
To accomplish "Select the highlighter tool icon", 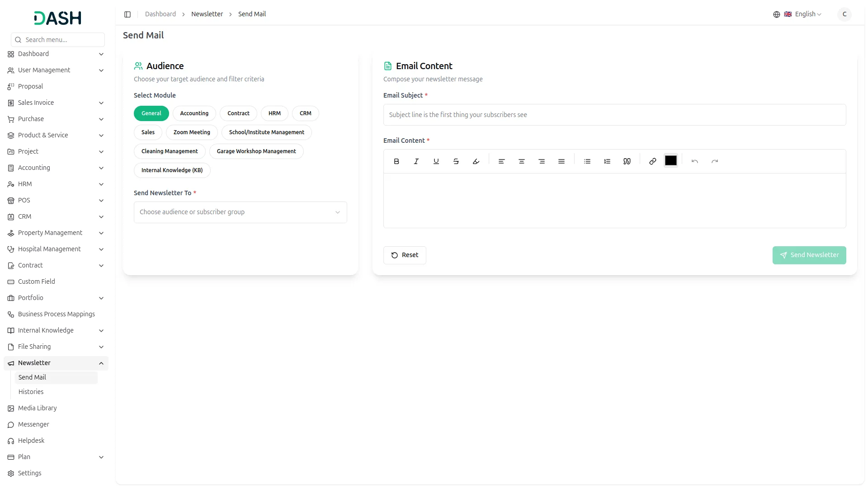I will (x=476, y=161).
